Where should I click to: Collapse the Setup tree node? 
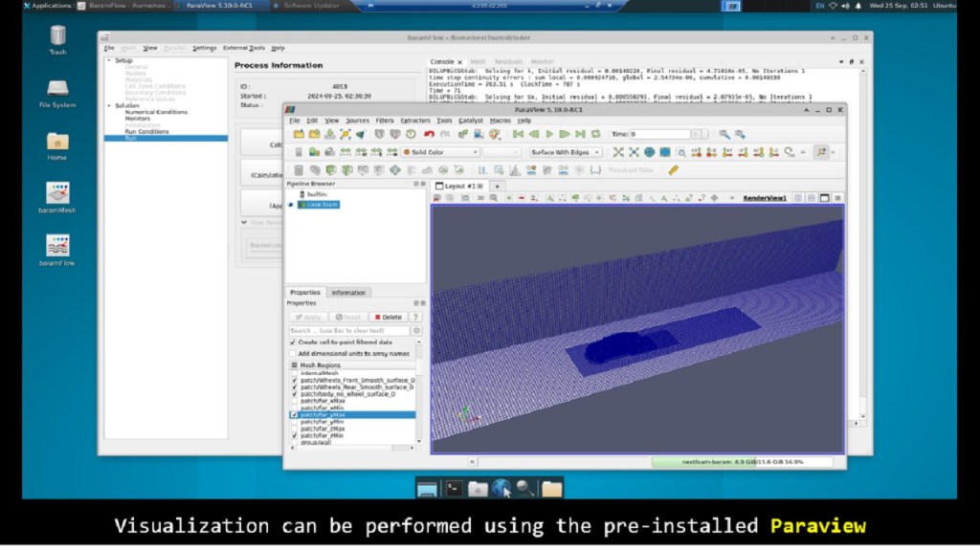tap(108, 60)
